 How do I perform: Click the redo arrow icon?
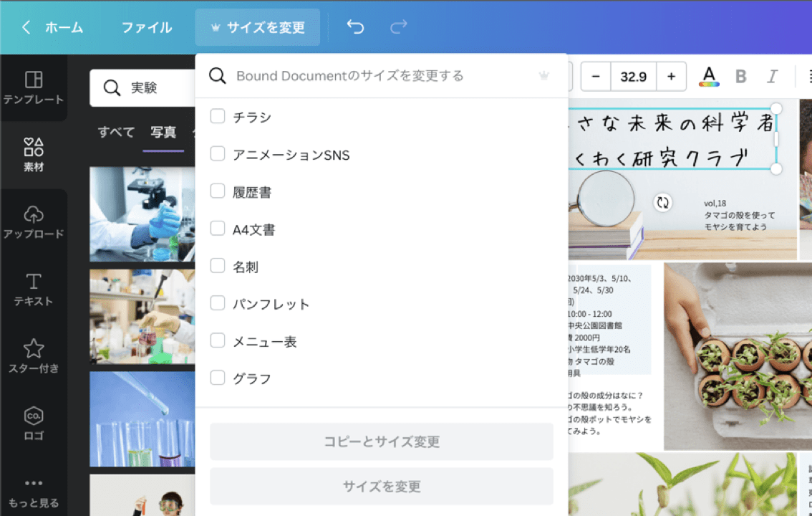click(399, 27)
